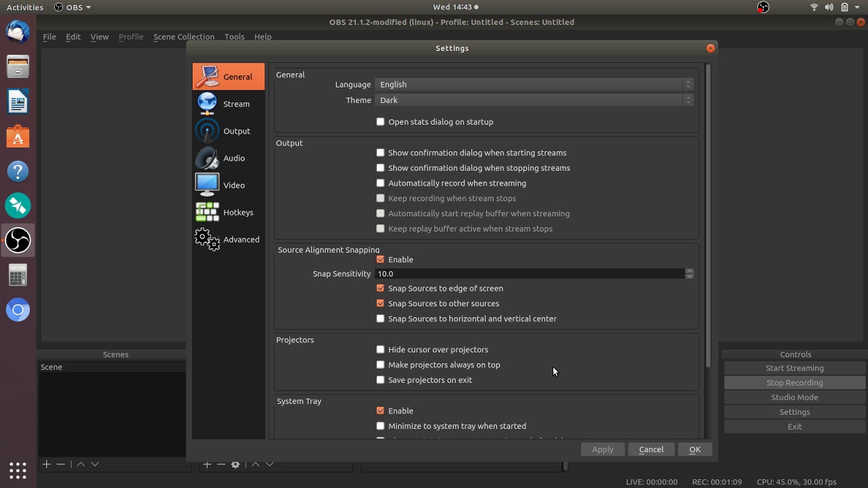Open the Help icon in dock
868x488 pixels.
18,171
